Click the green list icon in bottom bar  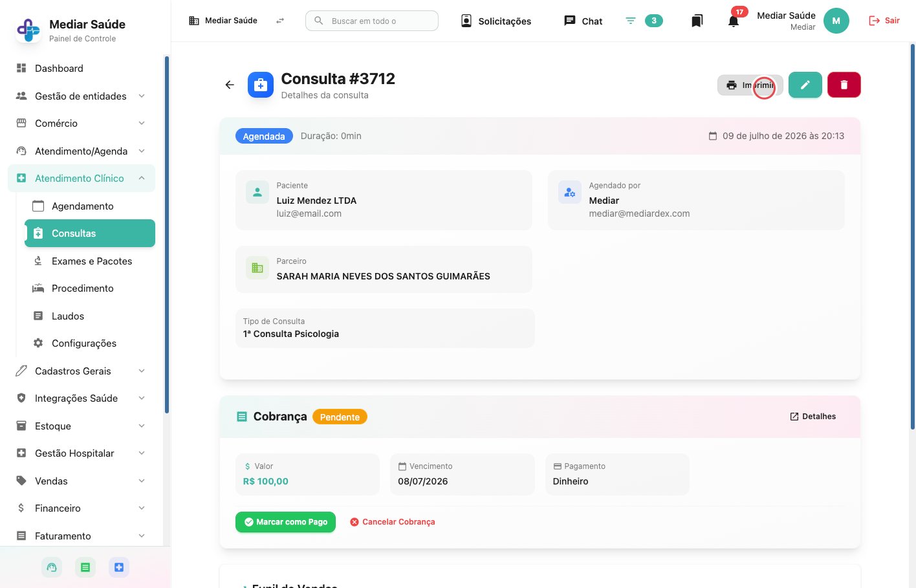coord(85,567)
